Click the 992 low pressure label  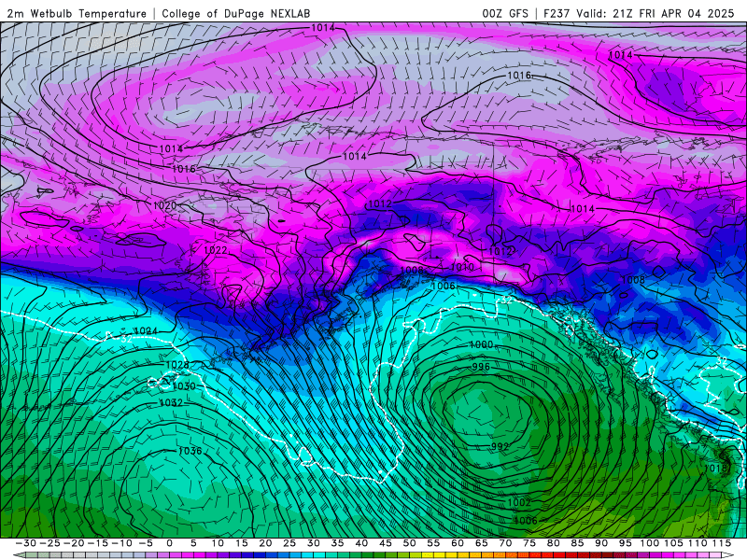coord(500,447)
